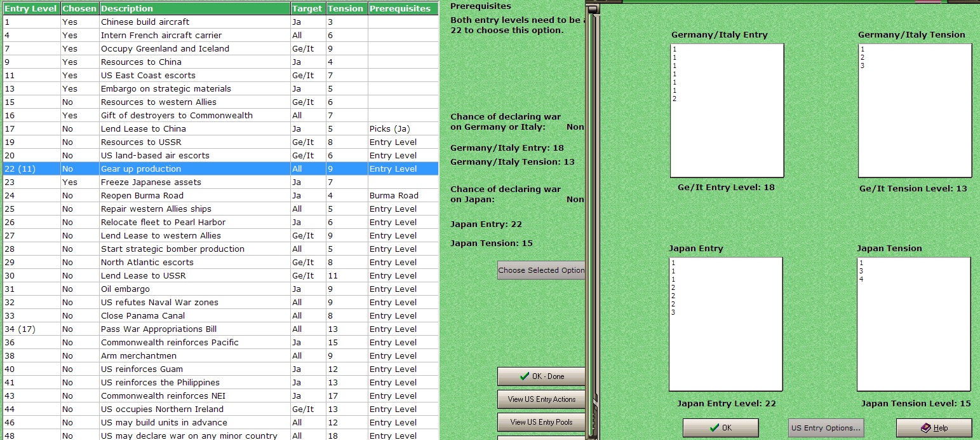Select row 'US occupies Northern Ireland'

click(x=220, y=409)
